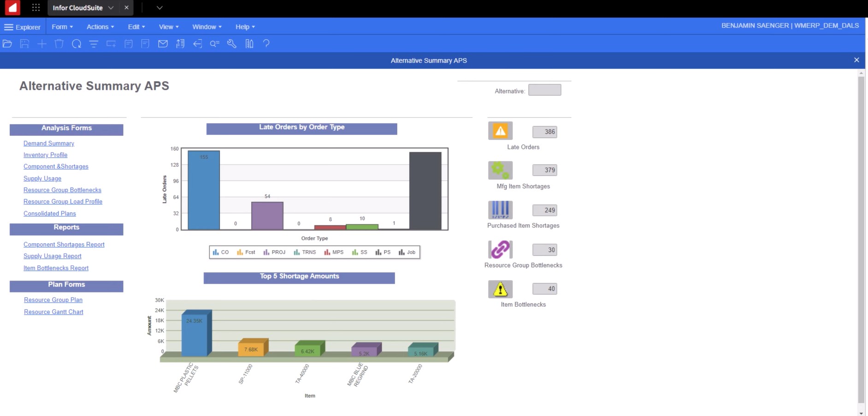
Task: Click the Late Orders value field showing 386
Action: click(544, 132)
